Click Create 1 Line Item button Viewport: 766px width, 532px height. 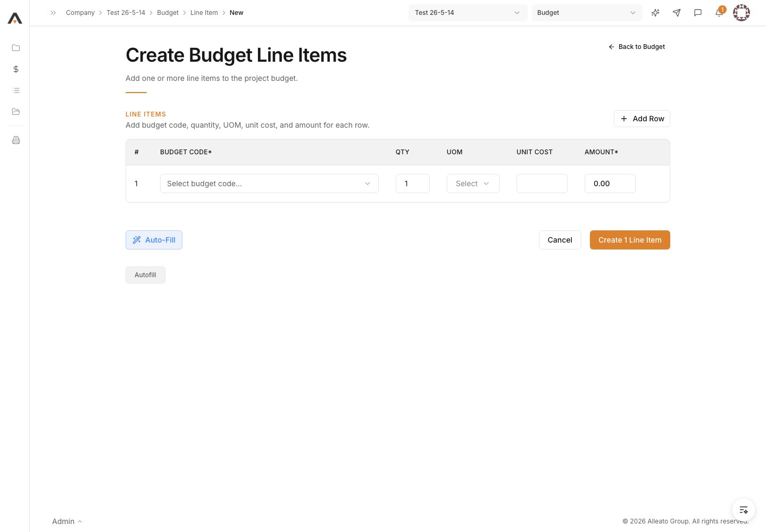pyautogui.click(x=630, y=240)
